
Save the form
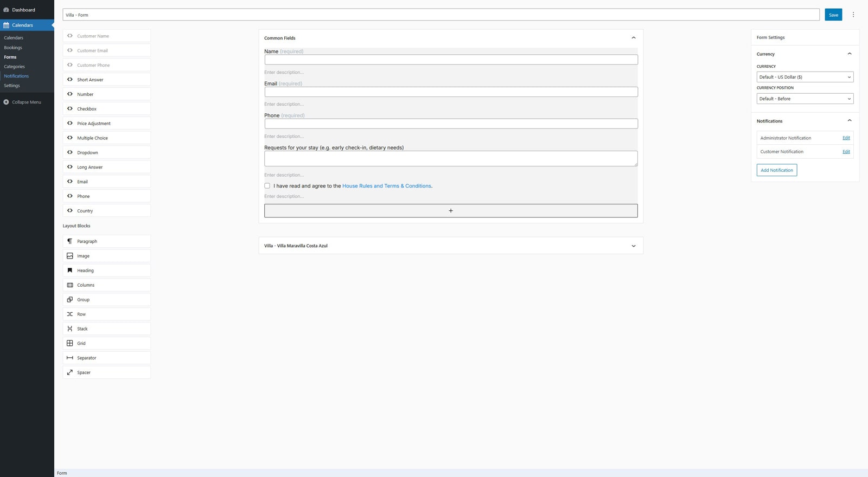tap(833, 15)
